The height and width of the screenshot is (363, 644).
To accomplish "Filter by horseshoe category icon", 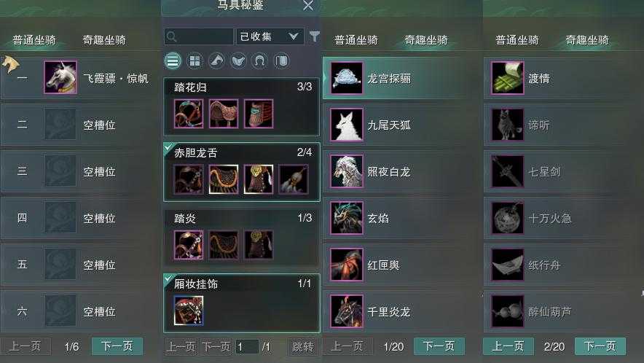I will coord(259,61).
